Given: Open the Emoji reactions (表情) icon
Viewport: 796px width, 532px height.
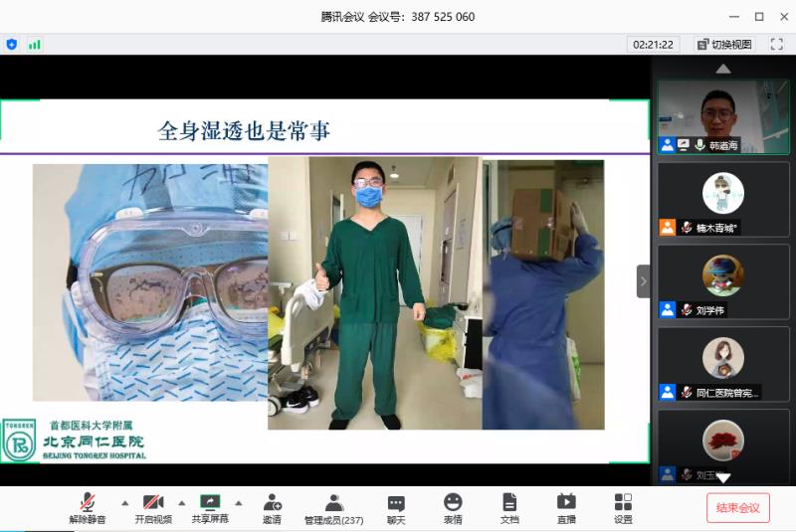Looking at the screenshot, I should coord(453,507).
